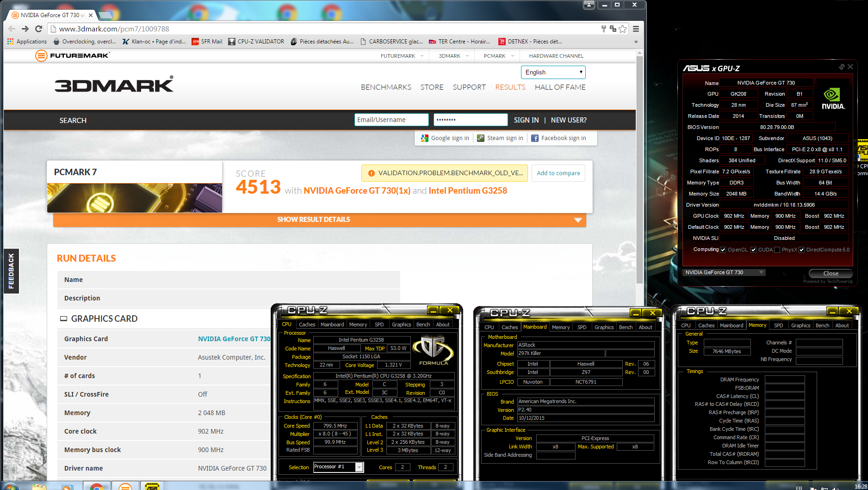Click Chrome's forward arrow
Screen dimensions: 868x490
click(x=25, y=29)
